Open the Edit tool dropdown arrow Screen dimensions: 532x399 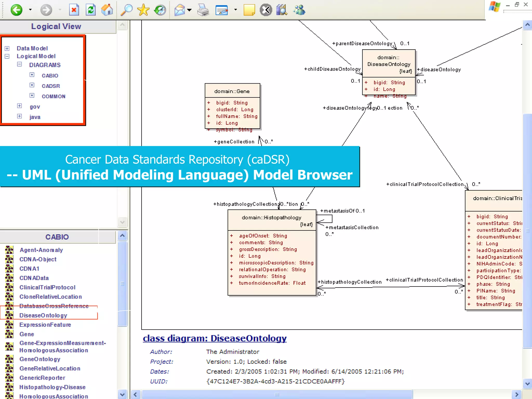236,10
